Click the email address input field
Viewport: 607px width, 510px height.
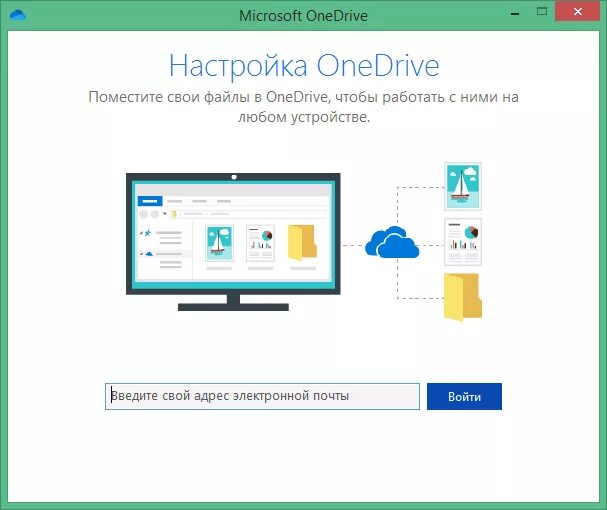click(262, 396)
